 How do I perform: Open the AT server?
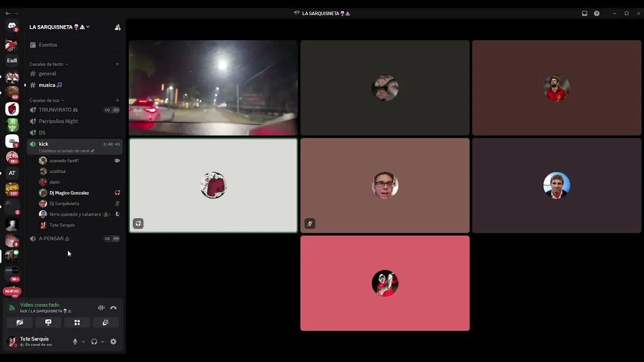(12, 173)
